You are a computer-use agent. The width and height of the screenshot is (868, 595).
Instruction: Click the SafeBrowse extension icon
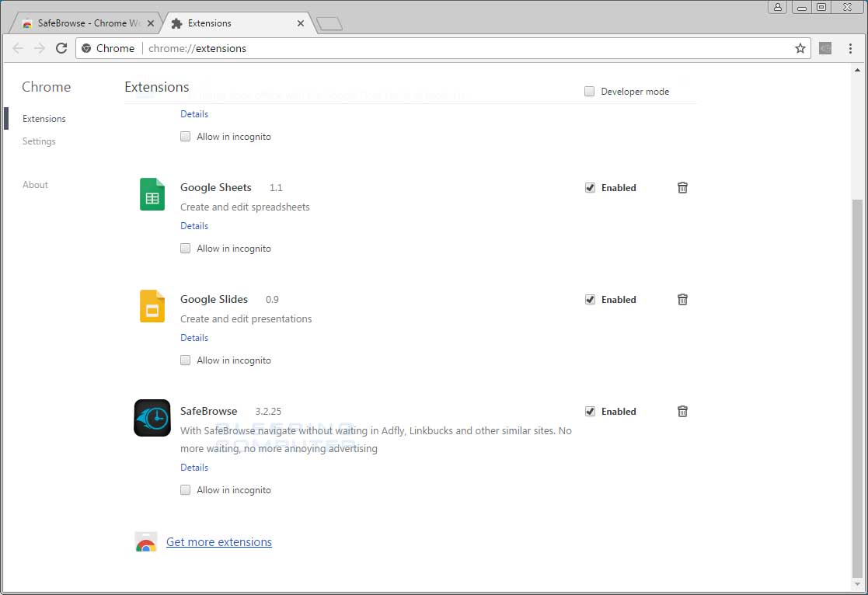[x=152, y=418]
